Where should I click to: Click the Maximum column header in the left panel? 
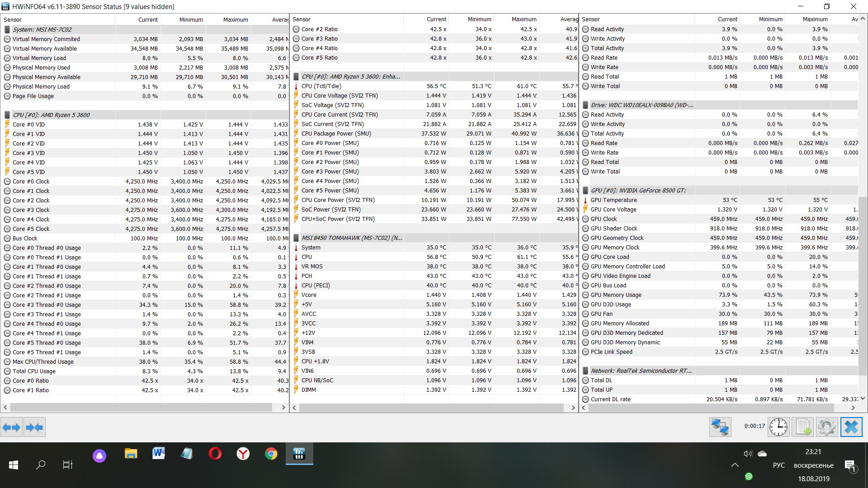235,19
